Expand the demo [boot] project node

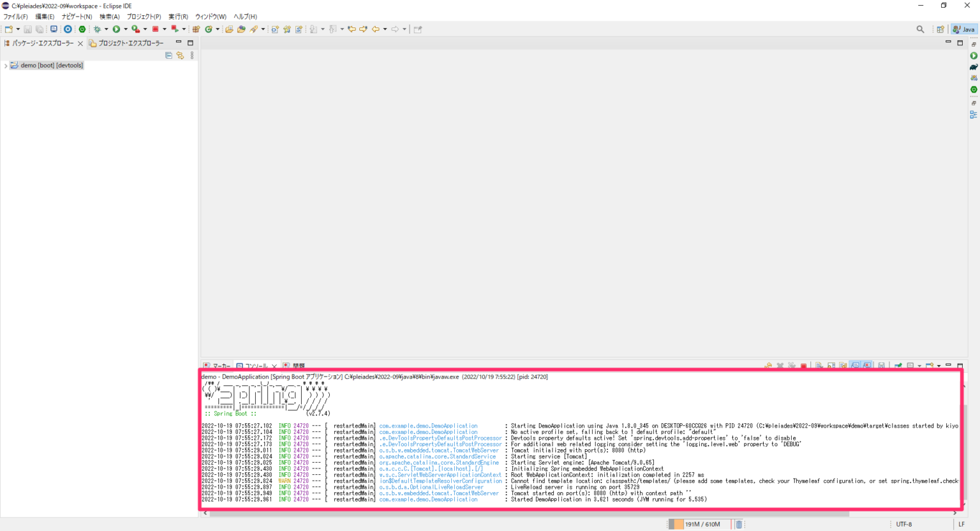pos(5,65)
